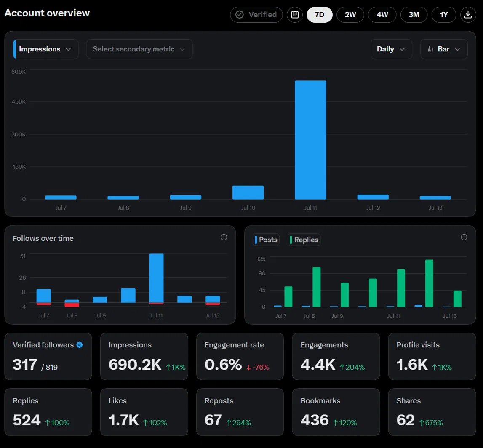Open the Engagements 4.4K card

(336, 356)
